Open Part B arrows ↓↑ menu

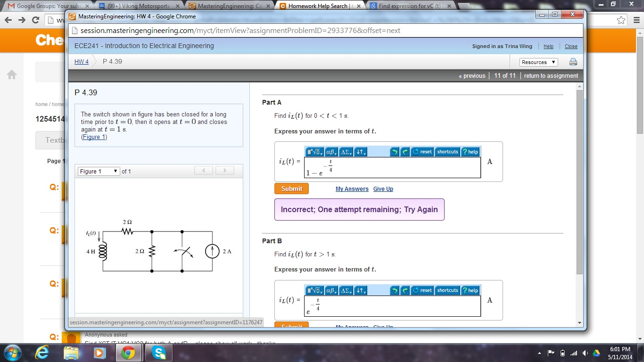point(361,290)
